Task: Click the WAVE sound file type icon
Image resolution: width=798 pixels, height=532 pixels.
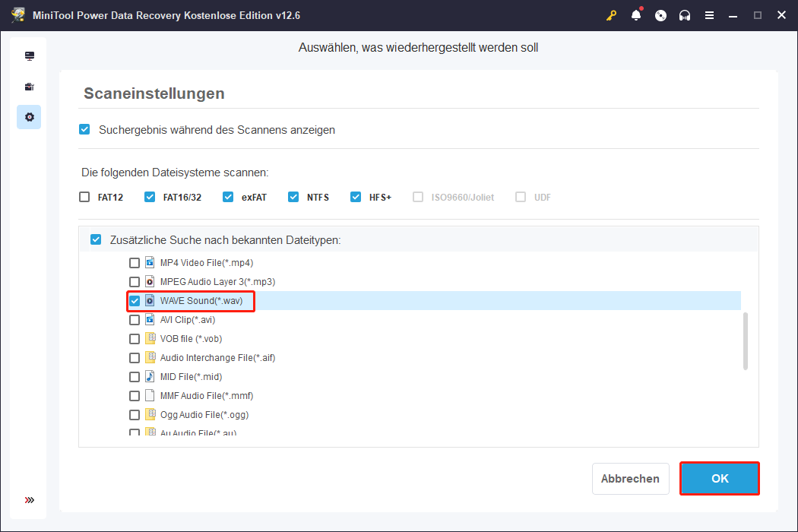Action: [x=150, y=300]
